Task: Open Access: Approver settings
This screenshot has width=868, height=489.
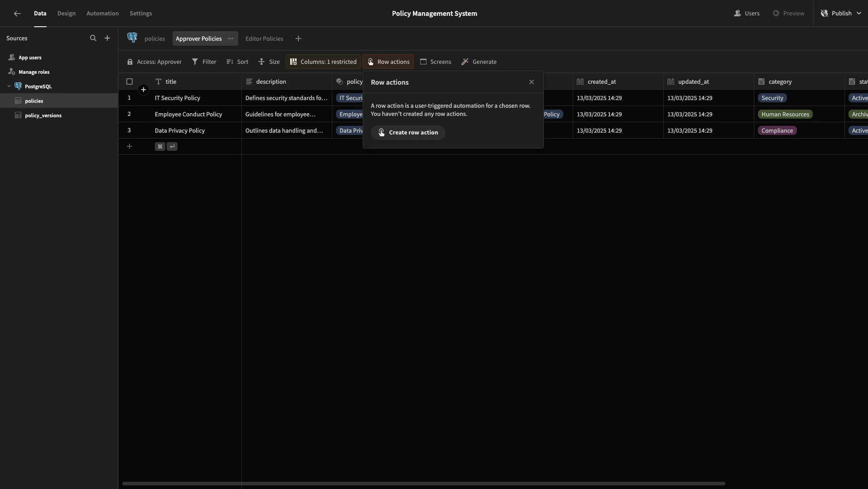Action: coord(154,62)
